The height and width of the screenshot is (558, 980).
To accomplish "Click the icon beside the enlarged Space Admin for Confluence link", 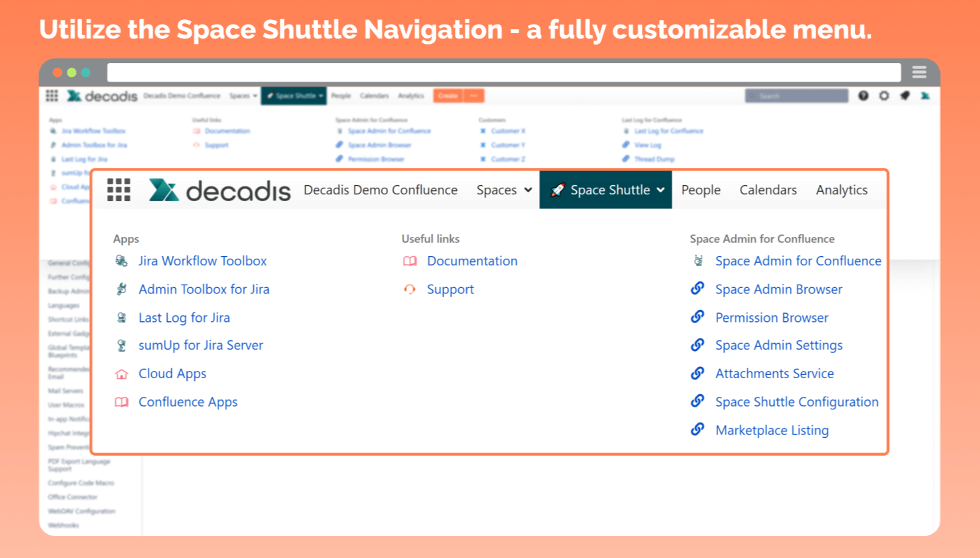I will (x=698, y=261).
